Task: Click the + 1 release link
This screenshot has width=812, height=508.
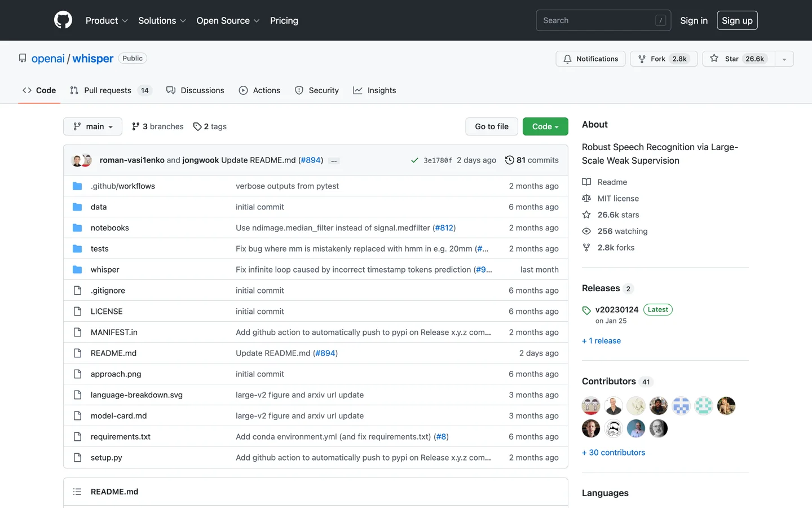Action: tap(601, 340)
